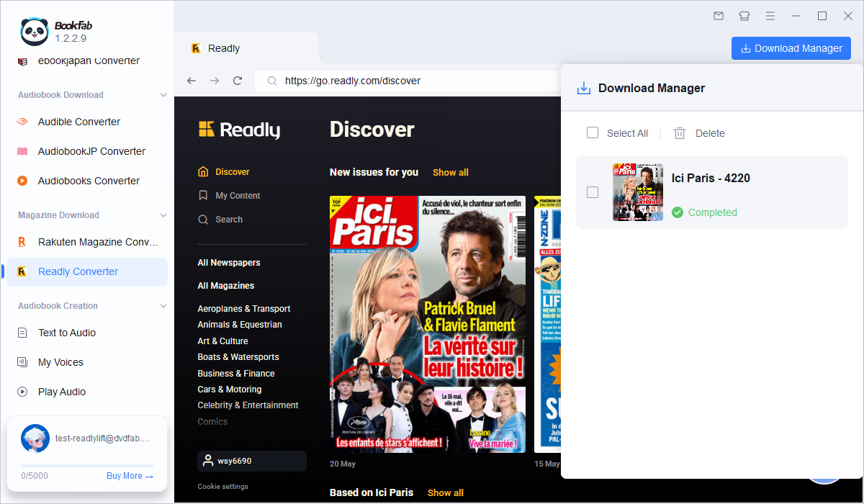This screenshot has height=504, width=864.
Task: Open Animals & Equestrian category
Action: pyautogui.click(x=240, y=325)
